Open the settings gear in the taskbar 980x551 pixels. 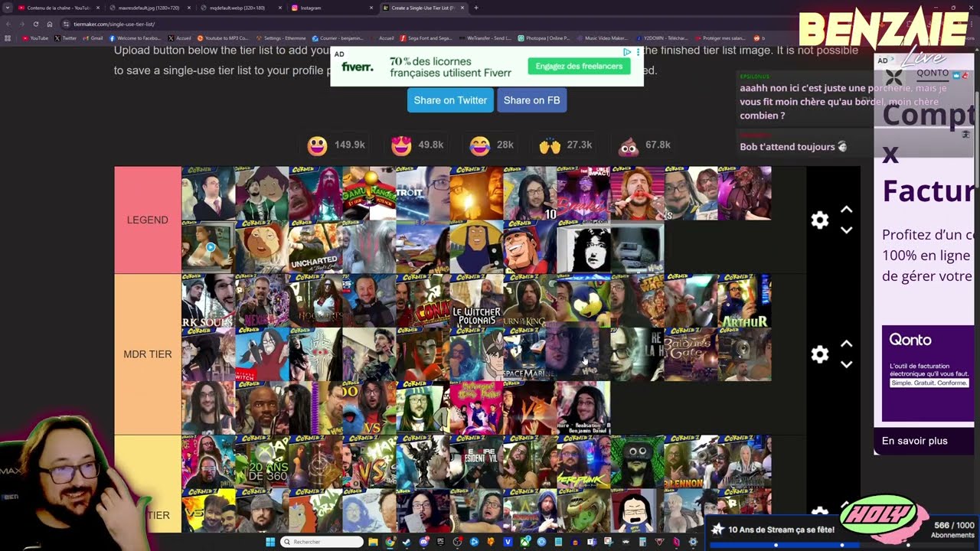tap(693, 542)
